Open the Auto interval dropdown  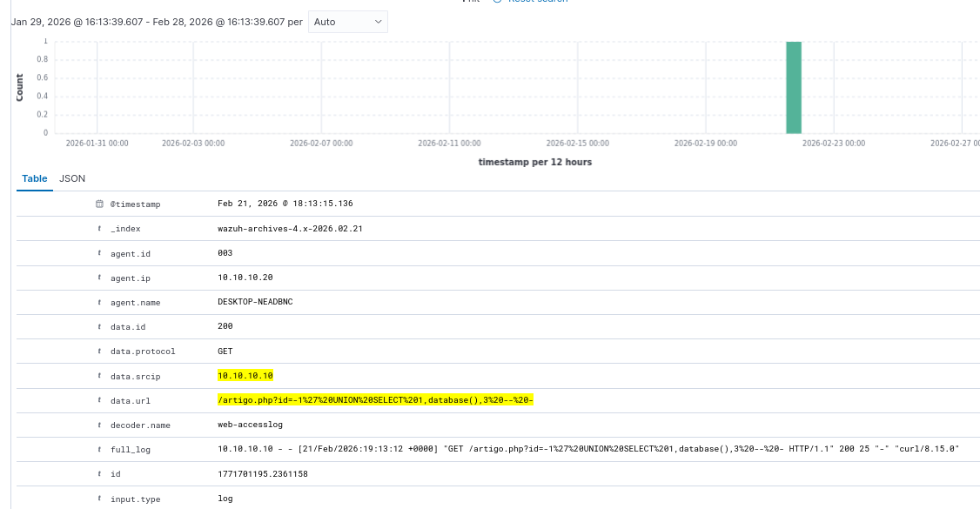coord(347,22)
